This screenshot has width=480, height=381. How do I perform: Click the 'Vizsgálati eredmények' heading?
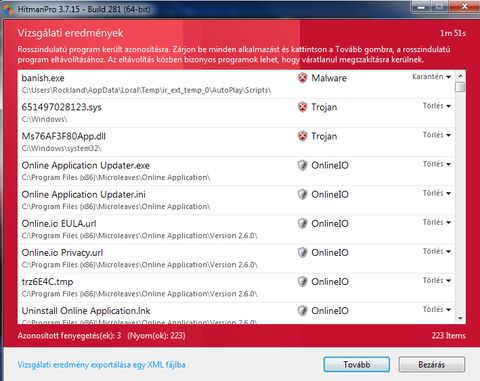pos(70,33)
